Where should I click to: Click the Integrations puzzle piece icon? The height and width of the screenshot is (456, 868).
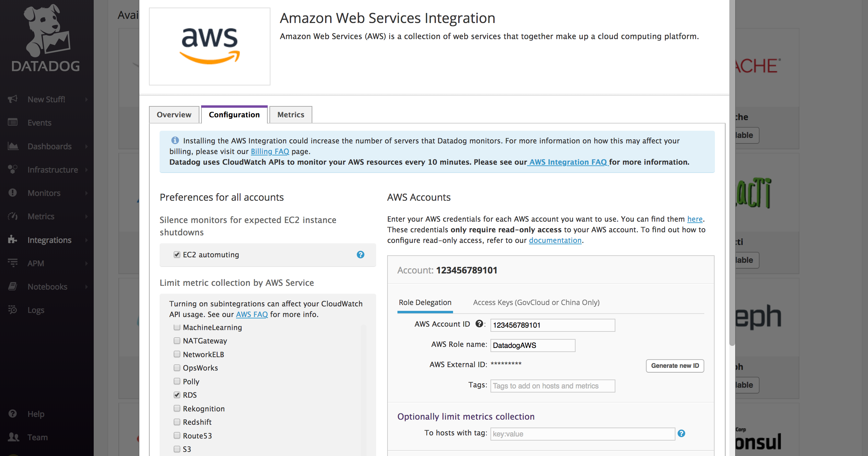point(13,239)
